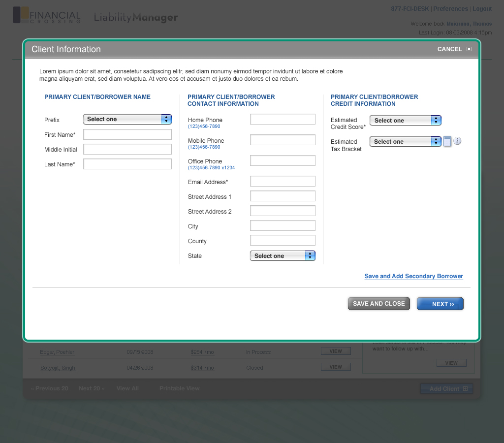Screen dimensions: 504x443
Task: Open the Prefix dropdown
Action: [x=127, y=119]
